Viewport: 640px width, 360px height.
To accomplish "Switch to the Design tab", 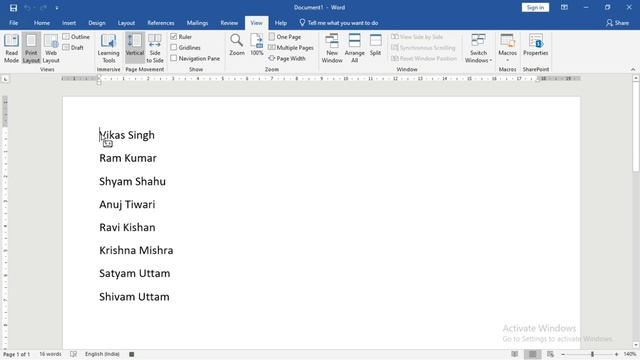I will click(x=97, y=23).
